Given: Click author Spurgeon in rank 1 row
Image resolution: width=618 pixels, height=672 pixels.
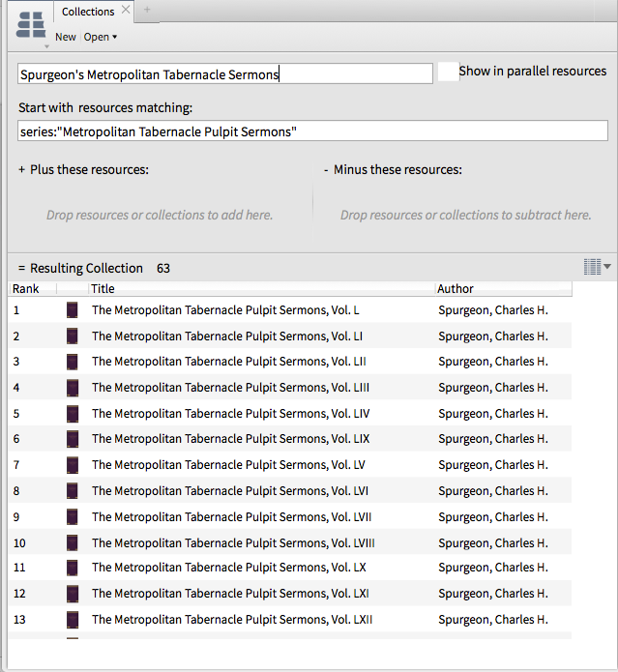Looking at the screenshot, I should [493, 309].
